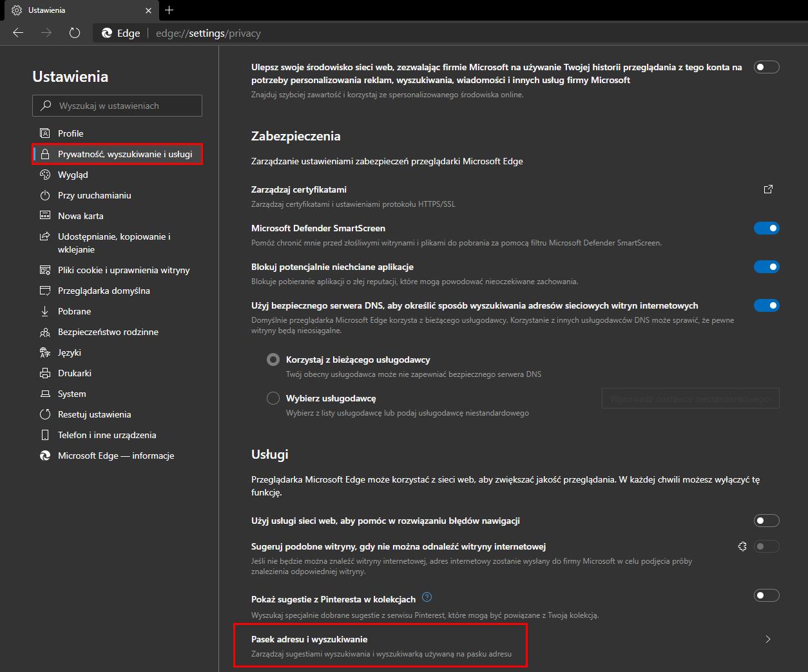
Task: Click the extension puzzle icon beside Sugeruj podobne witryny
Action: tap(742, 546)
